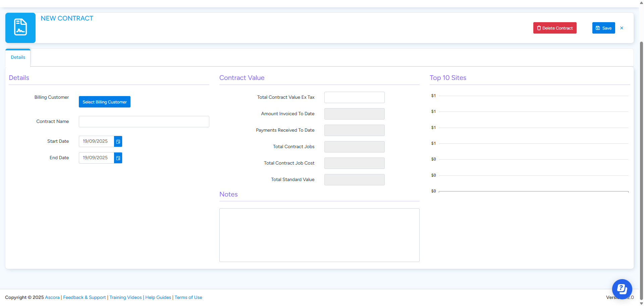This screenshot has width=644, height=306.
Task: Open the Start Date calendar picker
Action: tap(118, 141)
